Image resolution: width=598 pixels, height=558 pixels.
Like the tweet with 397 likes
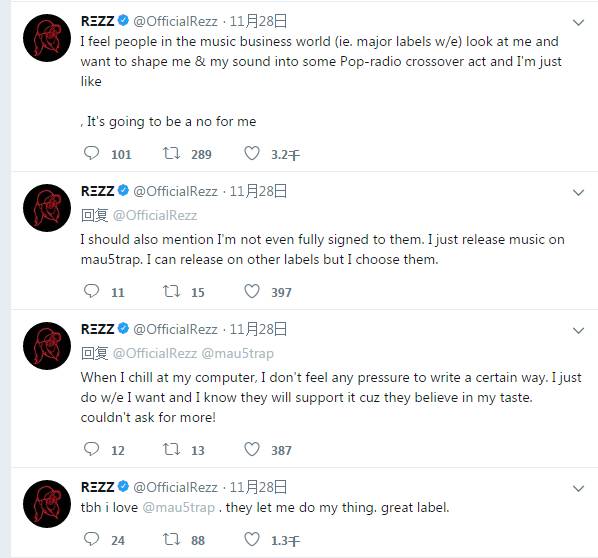pos(252,291)
